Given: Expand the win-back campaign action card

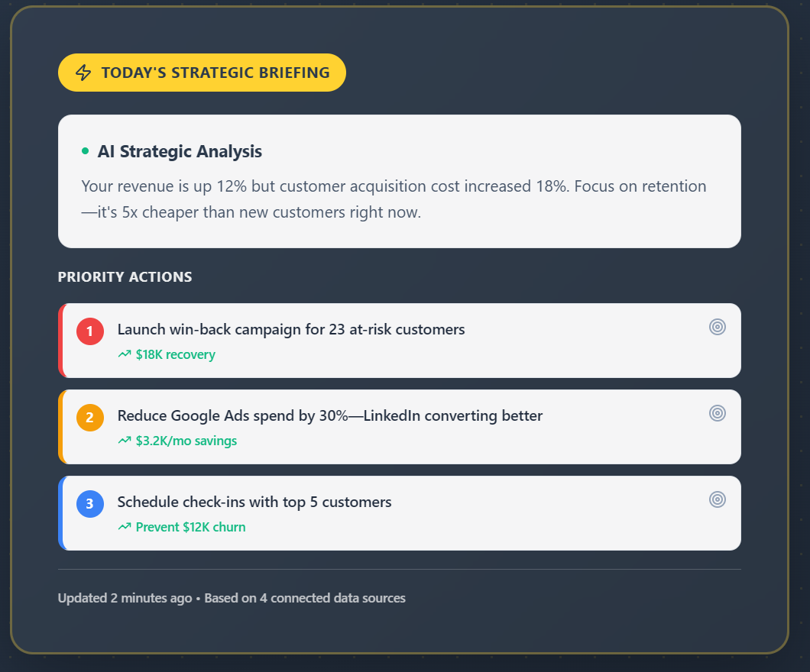Looking at the screenshot, I should [397, 341].
